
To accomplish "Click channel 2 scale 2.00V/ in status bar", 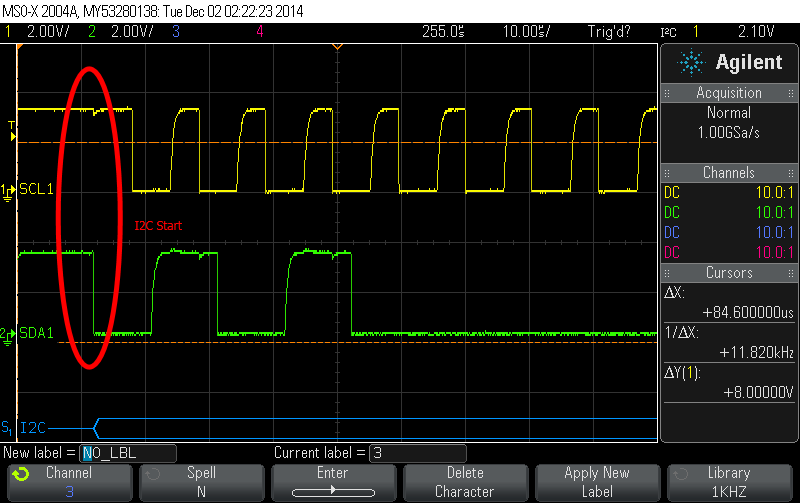I will click(x=132, y=32).
